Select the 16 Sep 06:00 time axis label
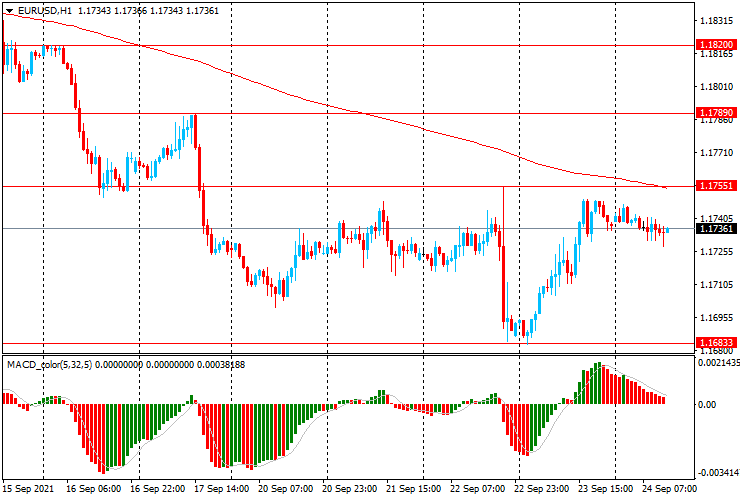The image size is (740, 500). point(93,489)
